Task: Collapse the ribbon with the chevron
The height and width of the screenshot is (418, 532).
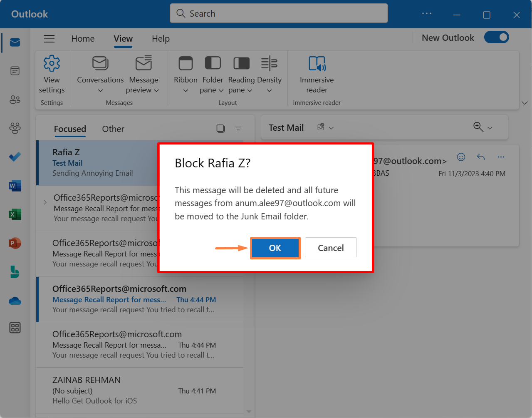Action: coord(525,103)
